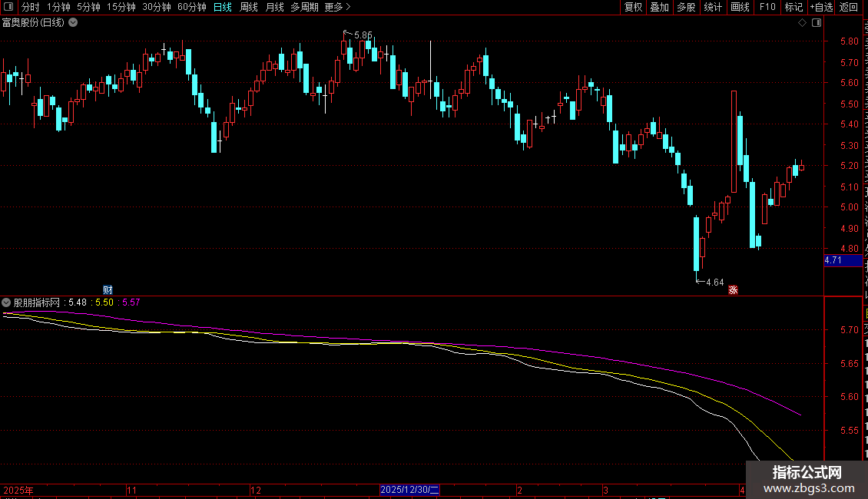
Task: Select the 60分钟 period tab
Action: click(x=191, y=7)
